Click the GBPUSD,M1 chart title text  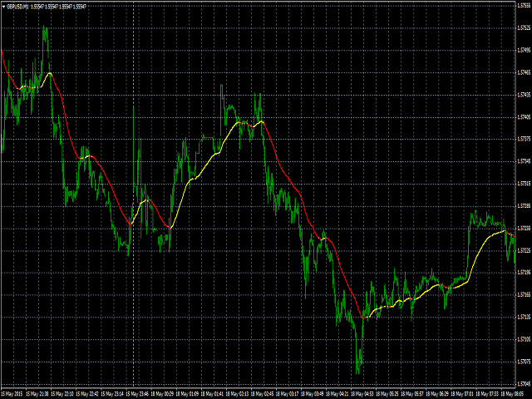pyautogui.click(x=18, y=7)
